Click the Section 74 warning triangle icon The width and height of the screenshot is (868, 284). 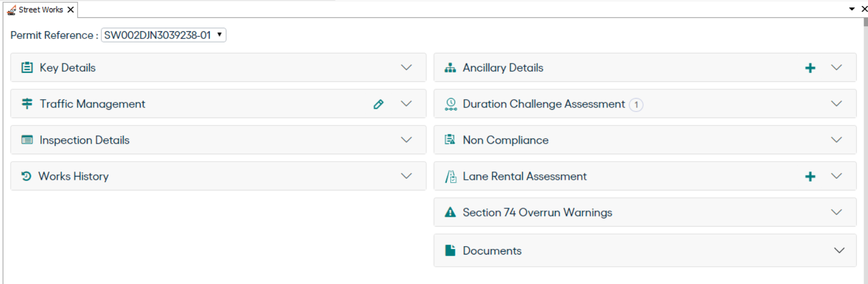coord(450,213)
